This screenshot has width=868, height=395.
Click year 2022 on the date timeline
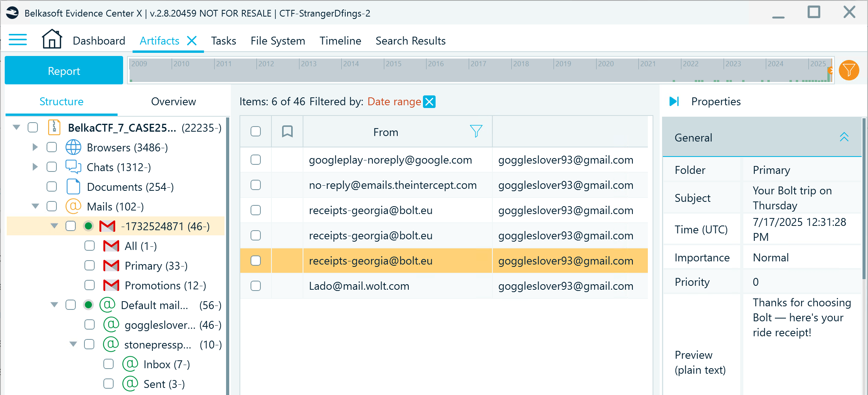coord(691,64)
